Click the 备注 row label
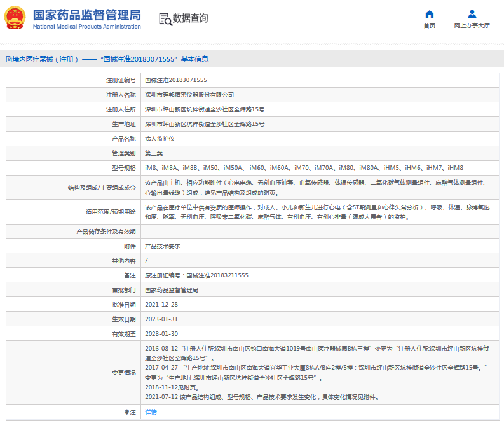The height and width of the screenshot is (425, 504). [x=130, y=275]
